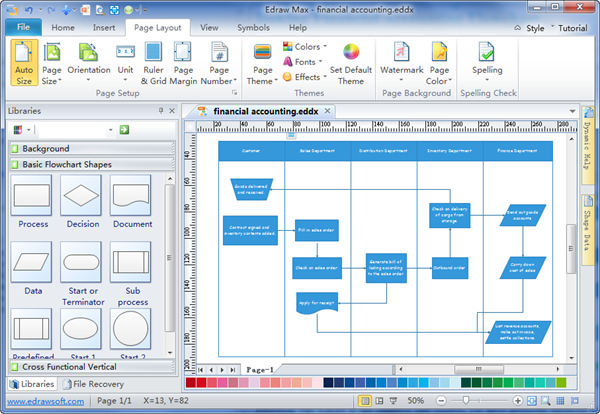
Task: Add a Watermark to the page
Action: point(401,63)
